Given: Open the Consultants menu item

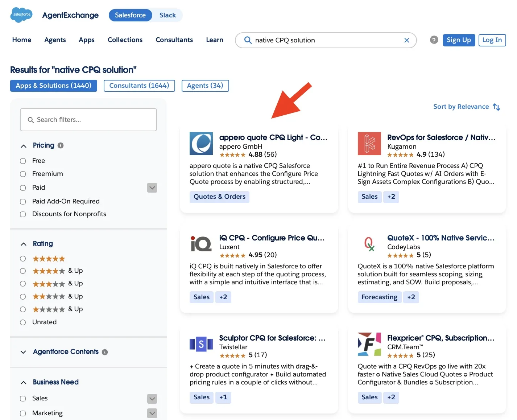Looking at the screenshot, I should click(x=174, y=40).
